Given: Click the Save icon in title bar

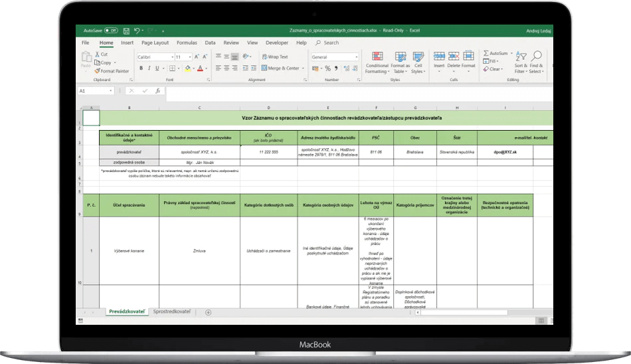Looking at the screenshot, I should [125, 31].
